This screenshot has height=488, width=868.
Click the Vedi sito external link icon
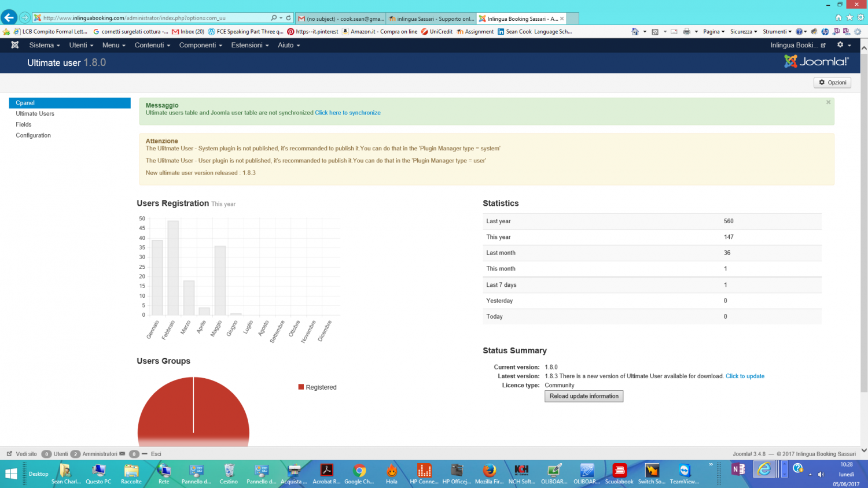click(x=9, y=454)
